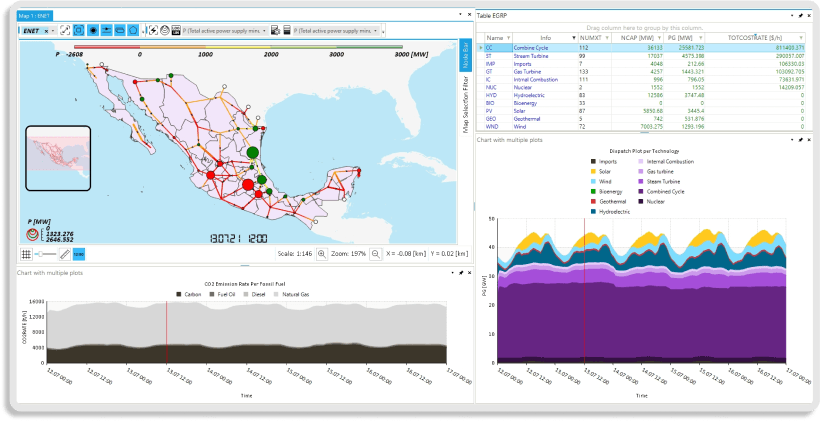Click the Mexico overview minimap thumbnail
The image size is (820, 421).
click(58, 158)
